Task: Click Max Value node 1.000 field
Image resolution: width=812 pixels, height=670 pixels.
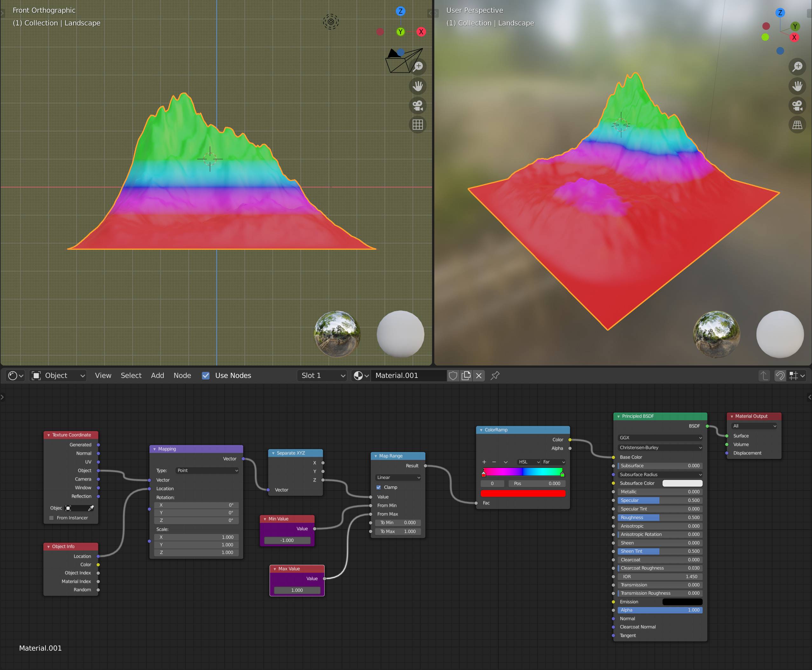Action: click(x=297, y=590)
